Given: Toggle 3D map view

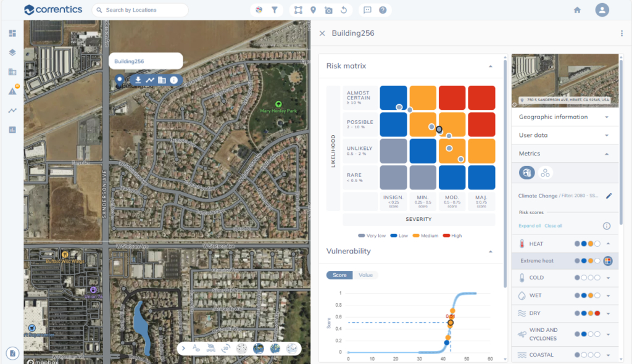Looking at the screenshot, I should point(227,348).
